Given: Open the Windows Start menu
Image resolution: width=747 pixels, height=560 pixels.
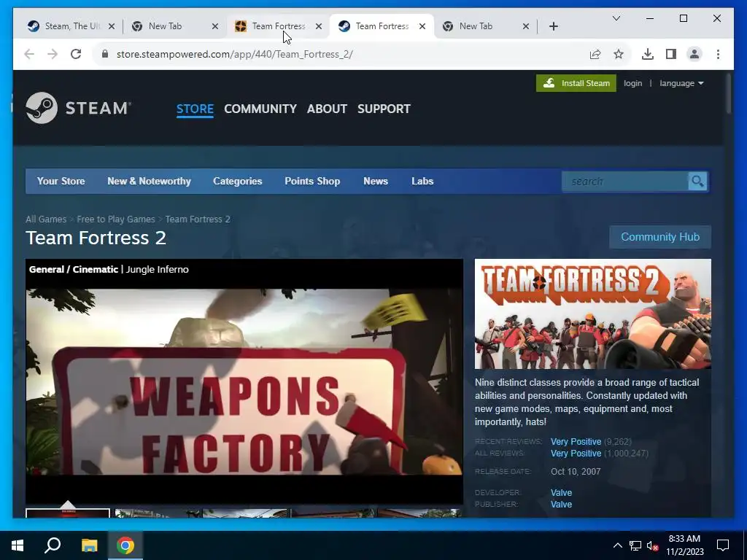Looking at the screenshot, I should click(18, 545).
